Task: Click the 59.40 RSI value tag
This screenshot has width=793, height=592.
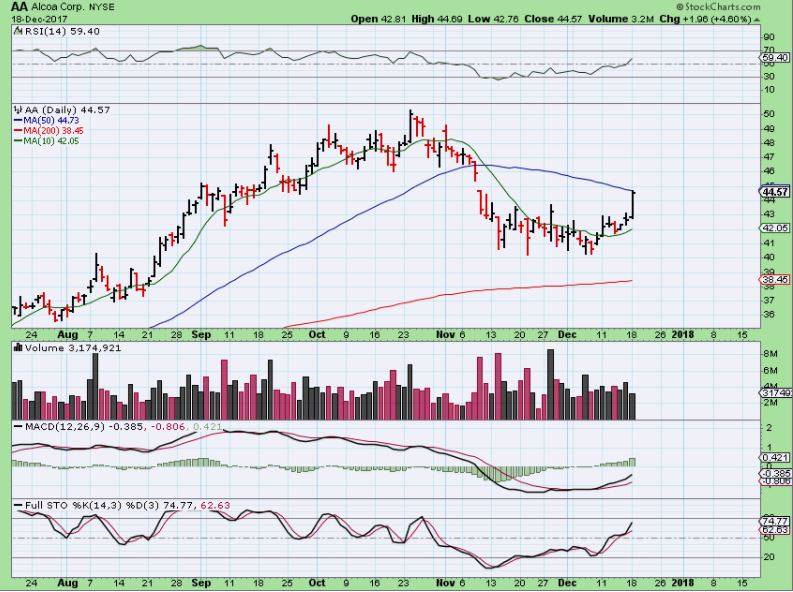Action: coord(774,58)
